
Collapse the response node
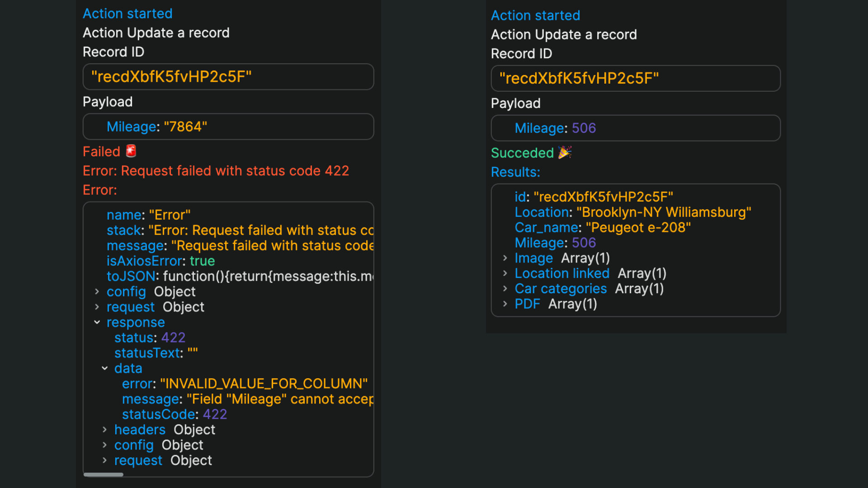point(97,323)
